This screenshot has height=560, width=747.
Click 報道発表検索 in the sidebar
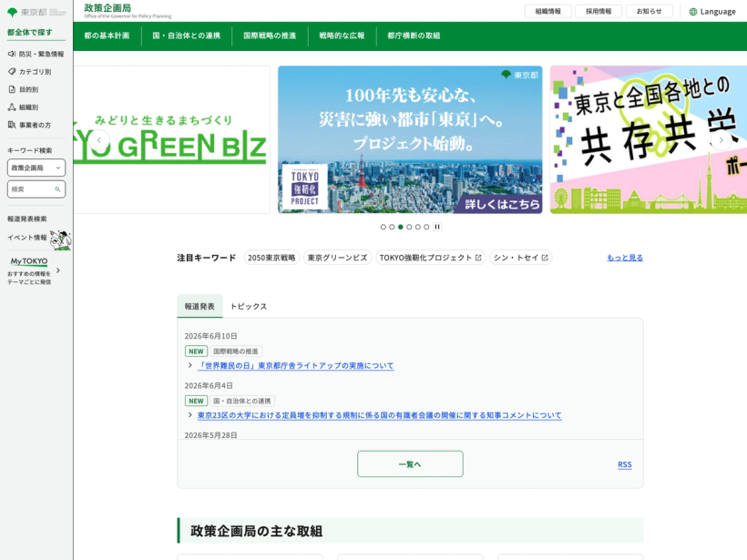27,219
